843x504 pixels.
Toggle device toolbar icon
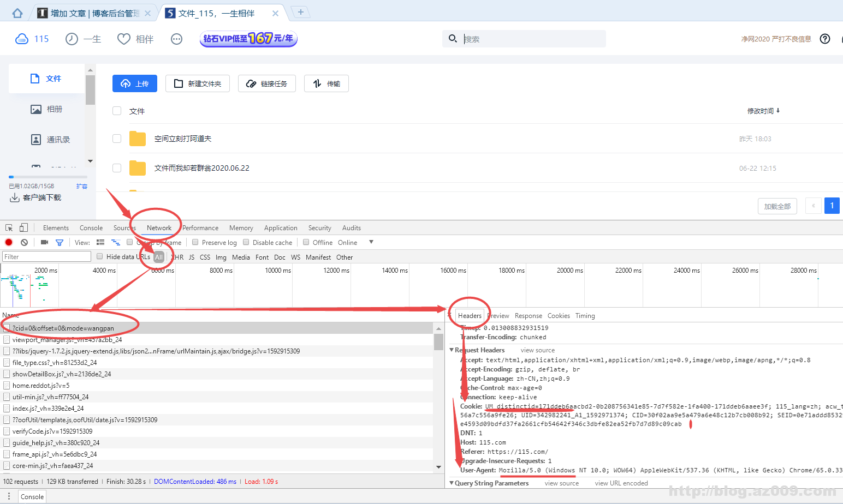click(23, 228)
